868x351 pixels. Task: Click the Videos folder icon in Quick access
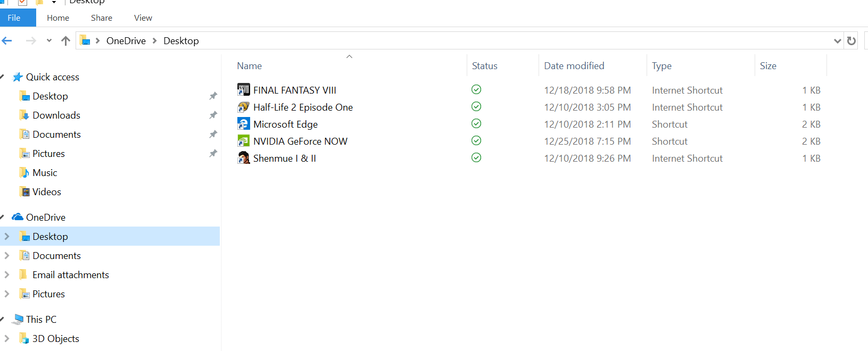(24, 191)
